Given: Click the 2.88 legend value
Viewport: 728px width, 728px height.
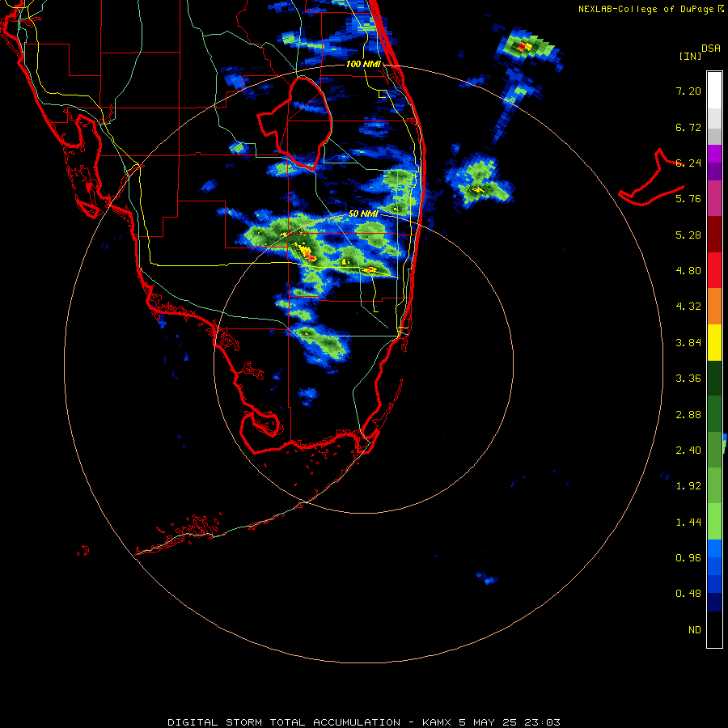Looking at the screenshot, I should (688, 415).
